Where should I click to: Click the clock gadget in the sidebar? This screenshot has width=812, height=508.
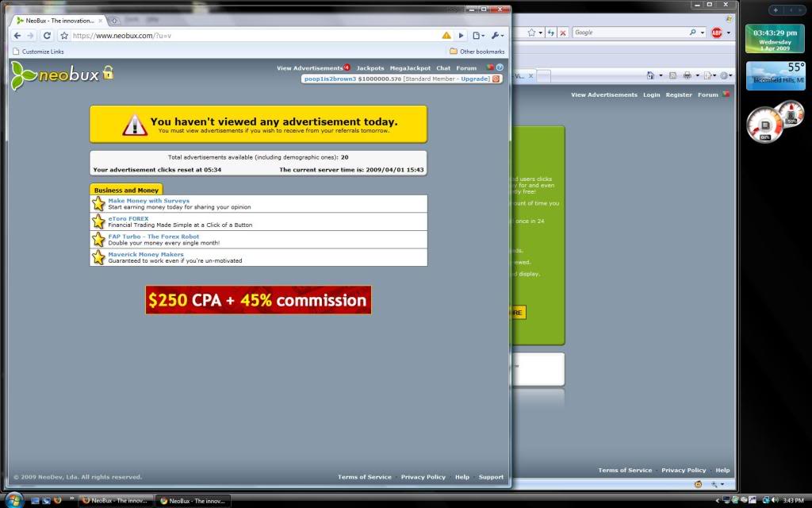pyautogui.click(x=775, y=38)
